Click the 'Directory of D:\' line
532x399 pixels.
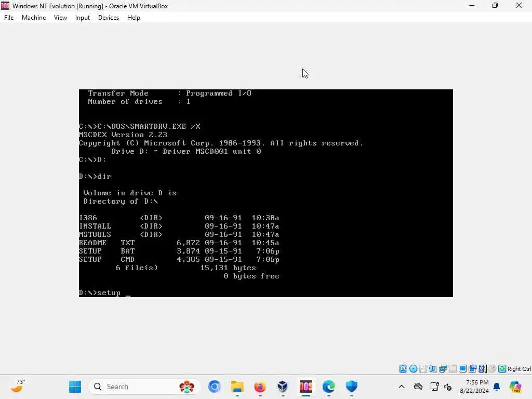121,201
